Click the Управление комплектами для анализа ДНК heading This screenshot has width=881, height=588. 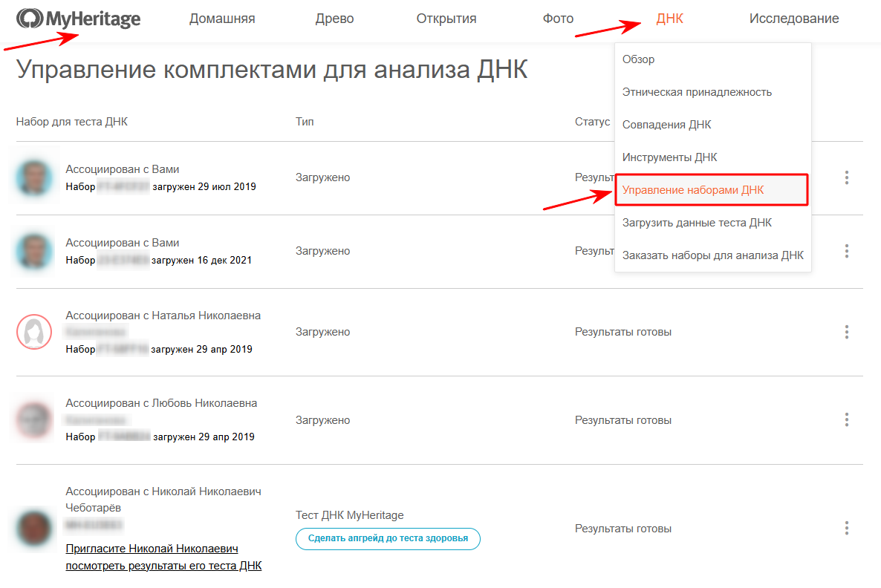click(x=272, y=70)
